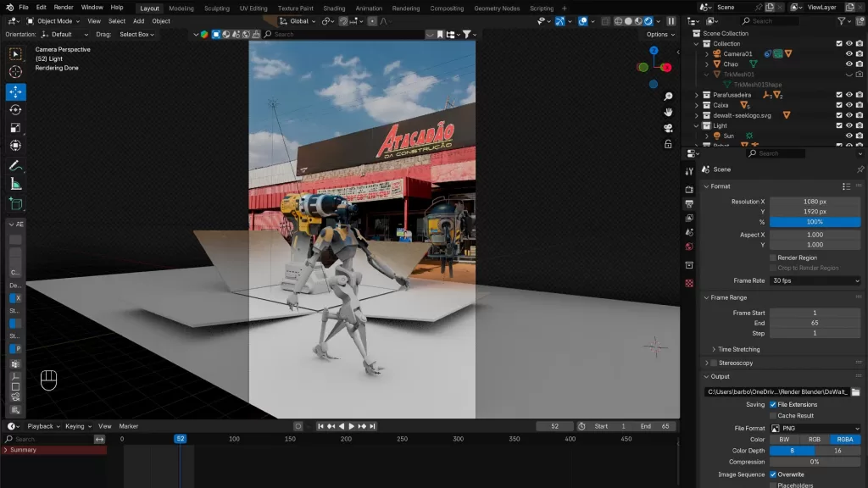This screenshot has height=488, width=868.
Task: Click the viewport zoom magnifier icon
Action: (x=668, y=97)
